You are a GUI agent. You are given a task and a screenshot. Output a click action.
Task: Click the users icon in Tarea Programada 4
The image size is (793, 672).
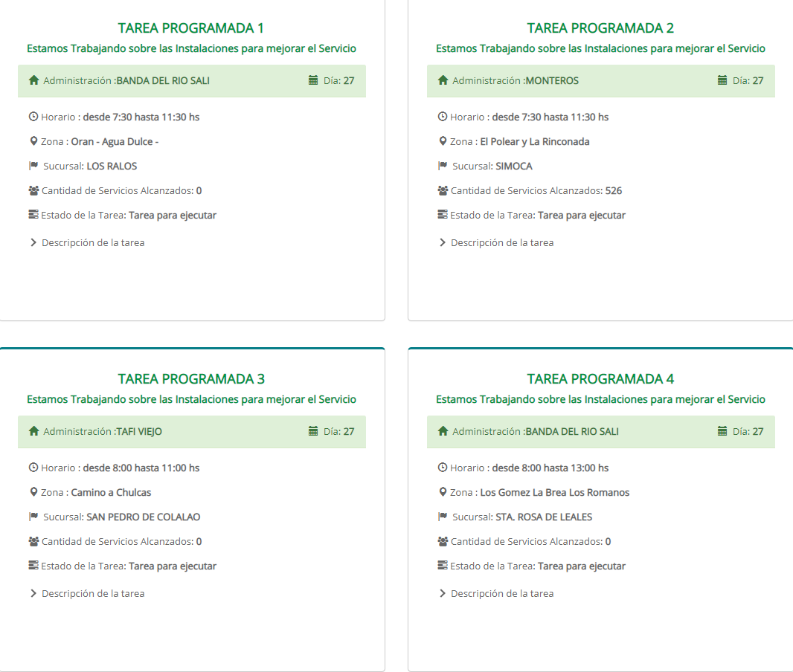[x=443, y=542]
